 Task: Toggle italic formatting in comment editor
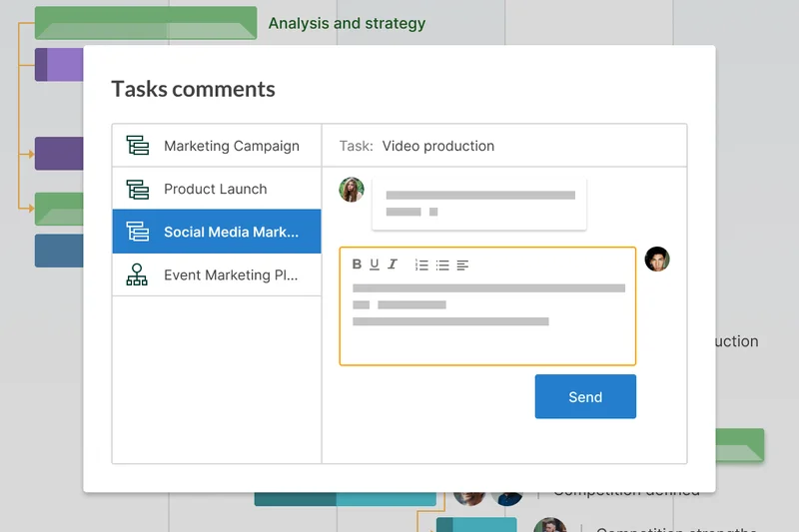393,265
